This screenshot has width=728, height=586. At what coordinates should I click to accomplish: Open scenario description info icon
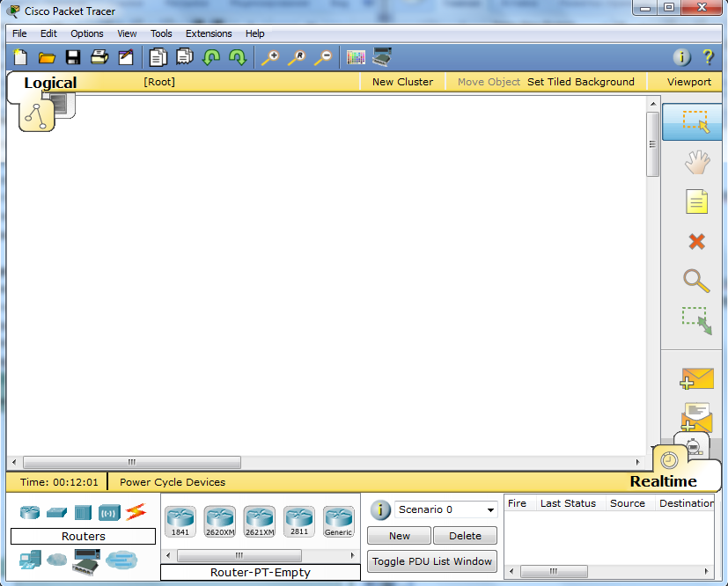pyautogui.click(x=380, y=509)
